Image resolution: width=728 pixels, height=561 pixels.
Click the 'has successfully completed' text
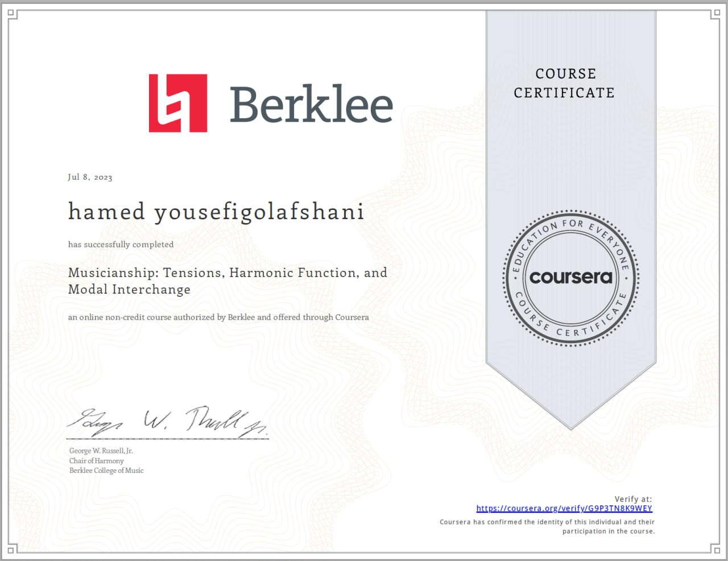pos(121,244)
